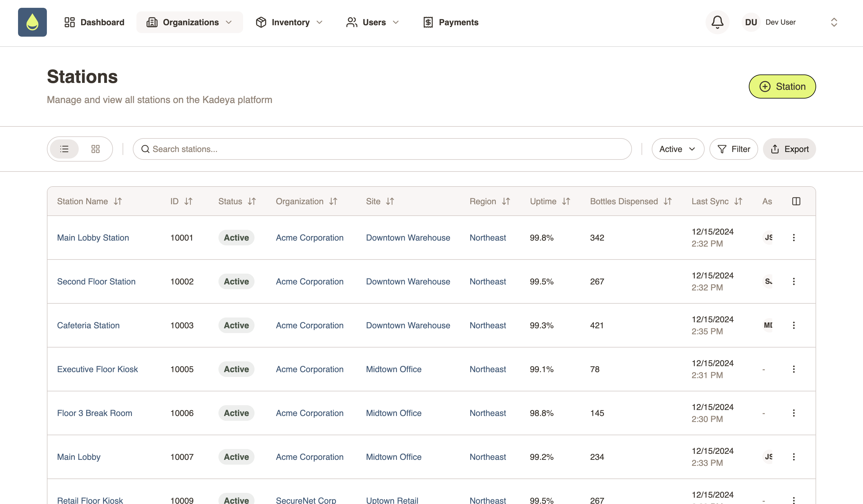This screenshot has height=504, width=863.
Task: Expand the Inventory menu
Action: click(289, 22)
